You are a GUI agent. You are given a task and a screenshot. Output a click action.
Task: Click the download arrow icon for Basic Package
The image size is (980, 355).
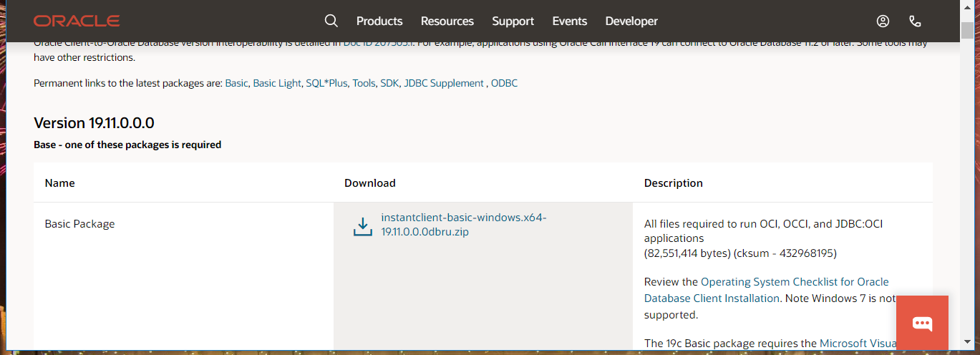pos(363,227)
